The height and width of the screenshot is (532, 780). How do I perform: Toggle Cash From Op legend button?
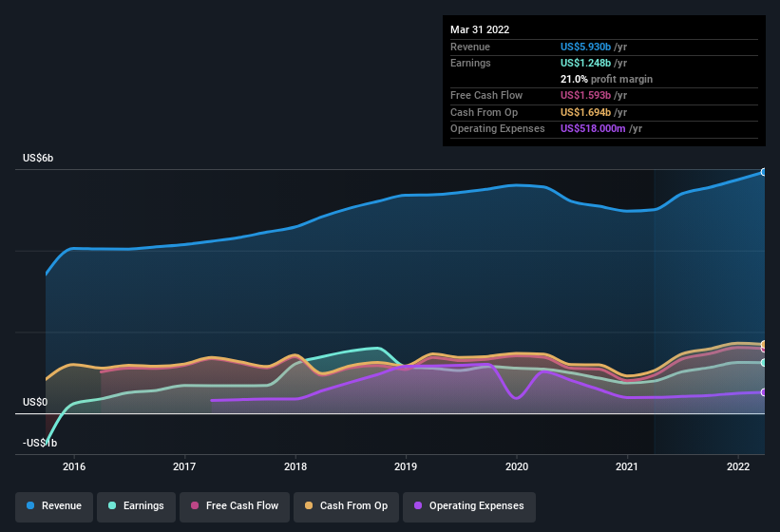346,506
